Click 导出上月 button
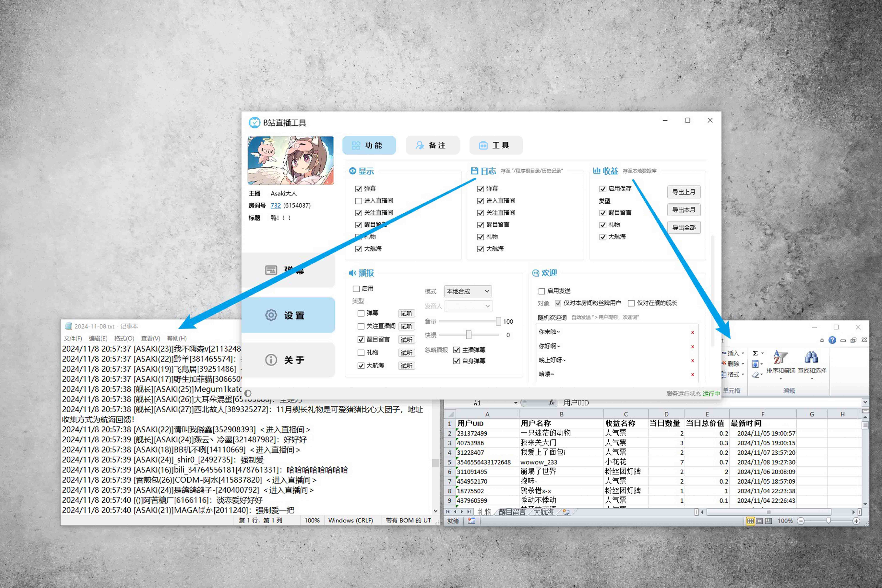This screenshot has width=882, height=588. click(684, 192)
